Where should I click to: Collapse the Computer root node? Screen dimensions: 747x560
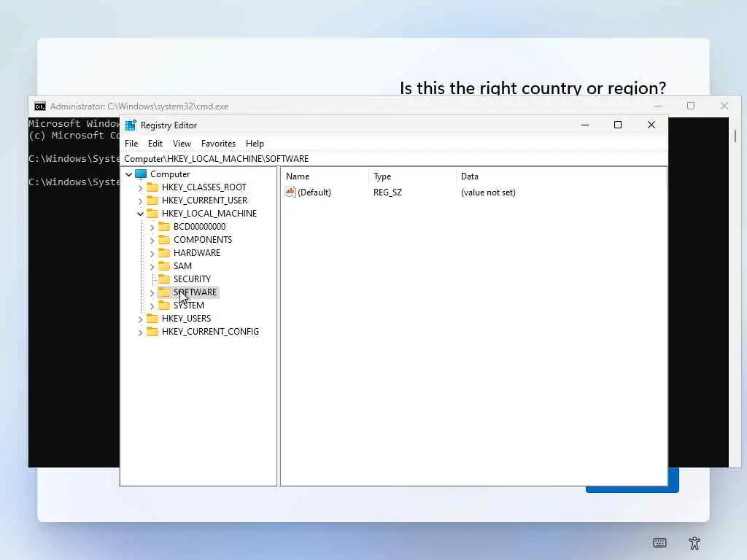tap(128, 174)
